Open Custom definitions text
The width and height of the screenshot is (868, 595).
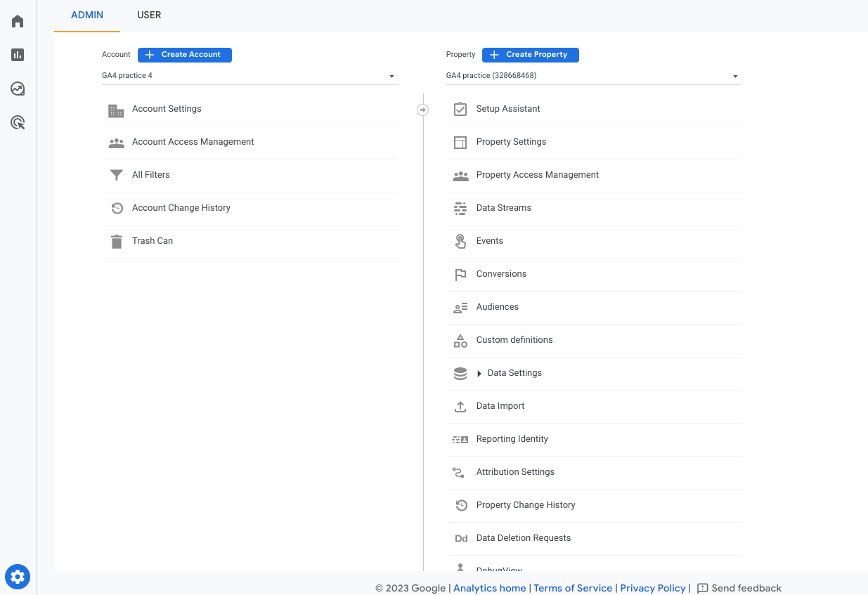[514, 340]
